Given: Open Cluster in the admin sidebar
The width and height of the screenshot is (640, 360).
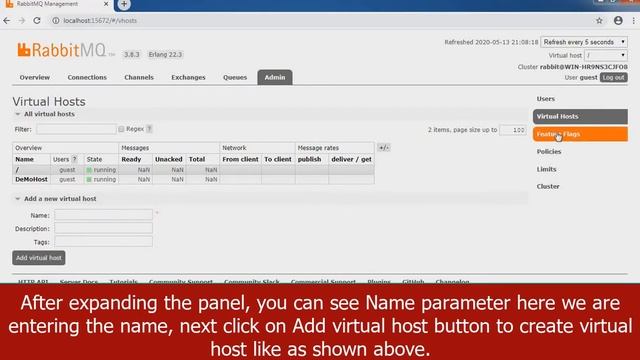Looking at the screenshot, I should click(548, 187).
